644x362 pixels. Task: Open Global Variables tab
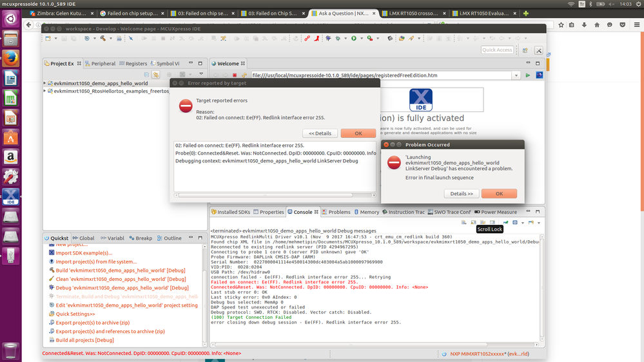click(x=83, y=238)
